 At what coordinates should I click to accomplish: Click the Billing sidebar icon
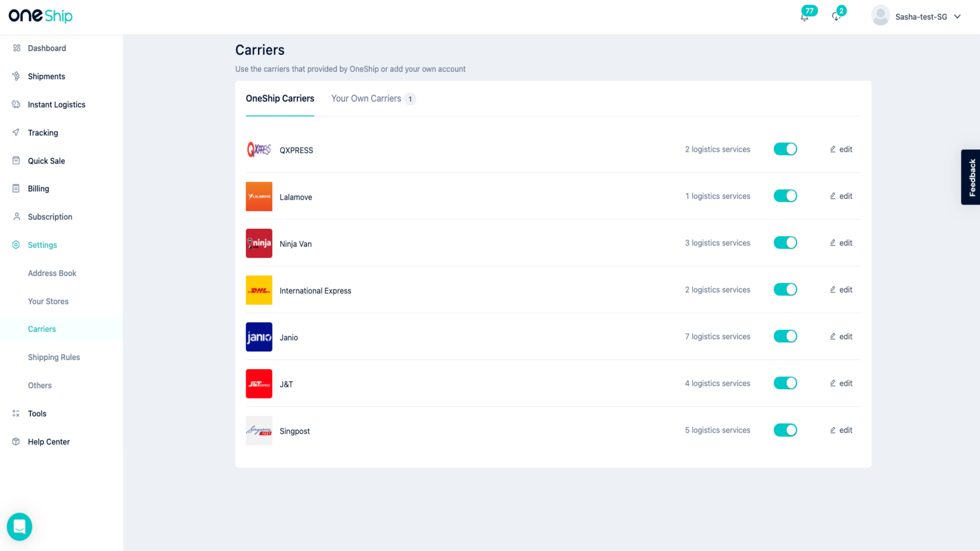pos(17,189)
